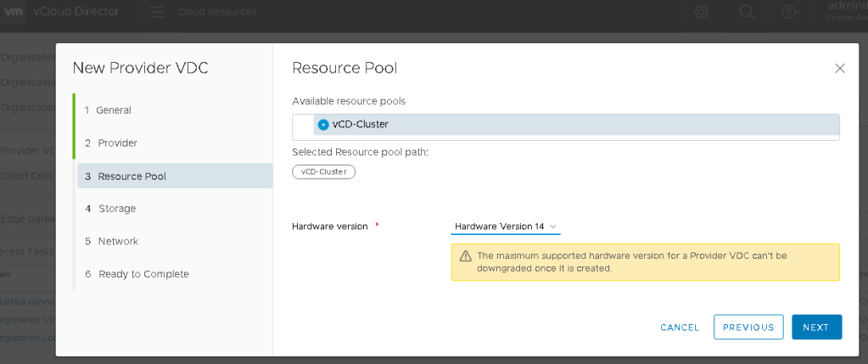Image resolution: width=868 pixels, height=364 pixels.
Task: Select the vCD-Cluster radio button
Action: 323,125
